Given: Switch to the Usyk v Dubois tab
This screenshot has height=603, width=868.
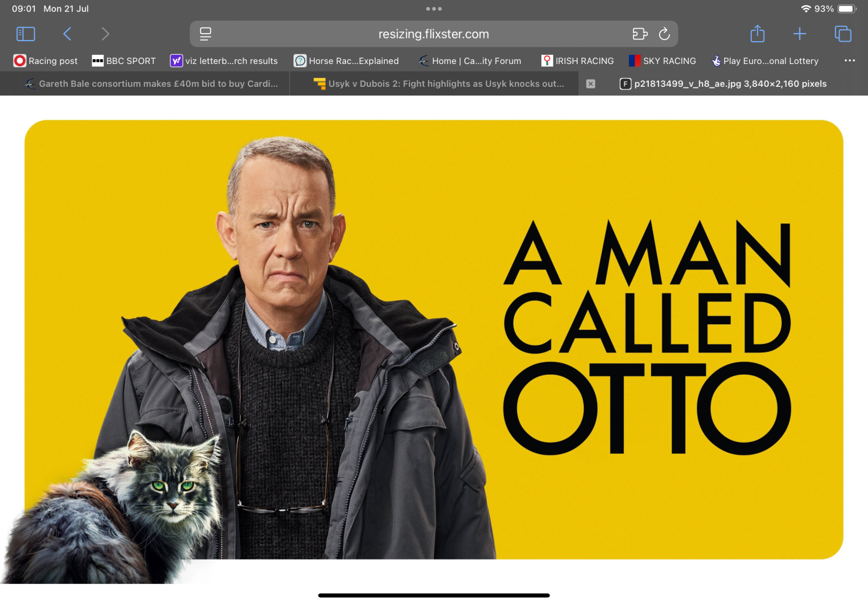Looking at the screenshot, I should pos(439,84).
